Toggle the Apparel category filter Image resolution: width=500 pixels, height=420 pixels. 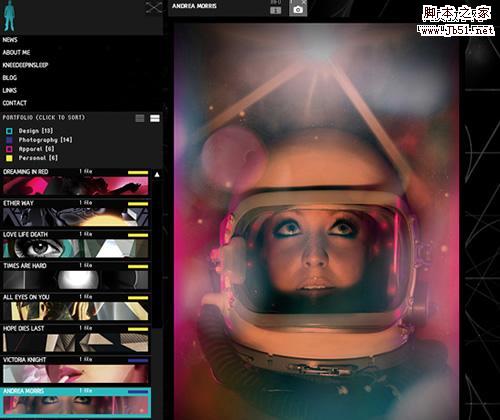(x=30, y=149)
